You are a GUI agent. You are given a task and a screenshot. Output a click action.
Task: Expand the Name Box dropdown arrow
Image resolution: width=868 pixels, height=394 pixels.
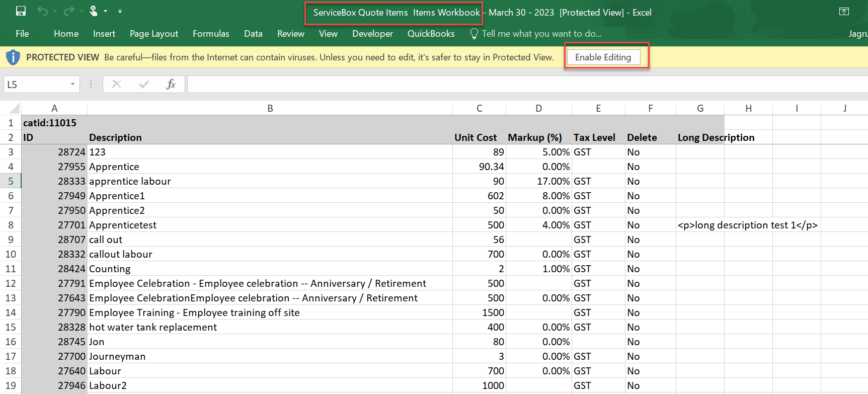[72, 84]
